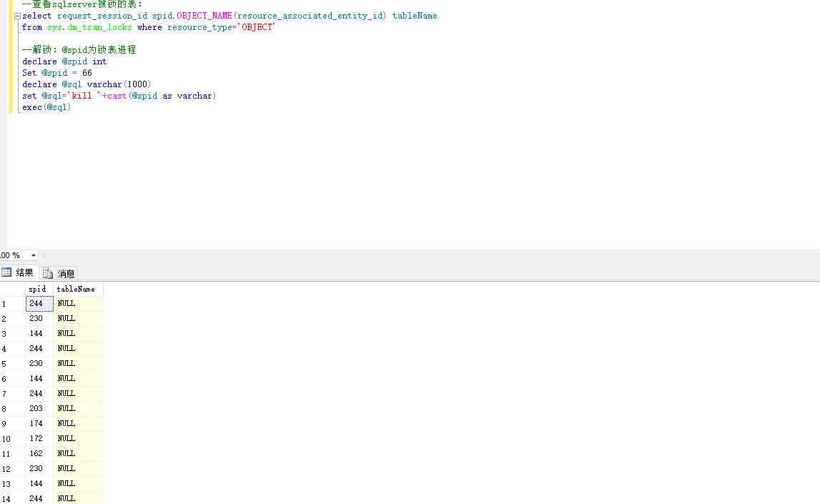The width and height of the screenshot is (820, 504).
Task: Click inside the 100% zoom combo box
Action: tap(13, 255)
